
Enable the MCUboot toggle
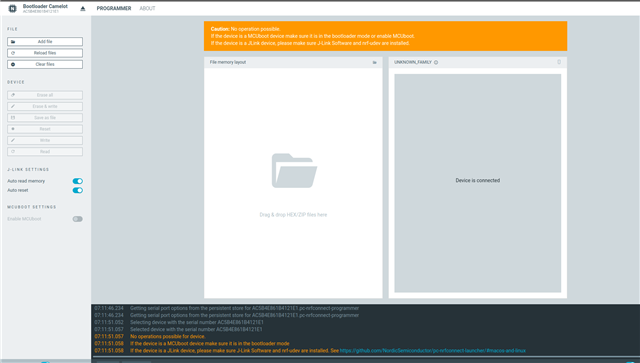pyautogui.click(x=78, y=219)
